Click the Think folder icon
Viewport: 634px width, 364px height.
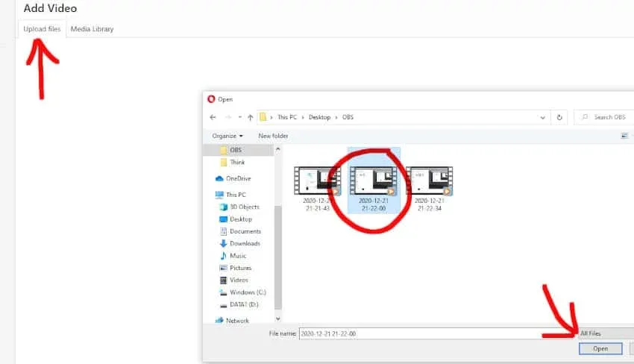[x=223, y=162]
